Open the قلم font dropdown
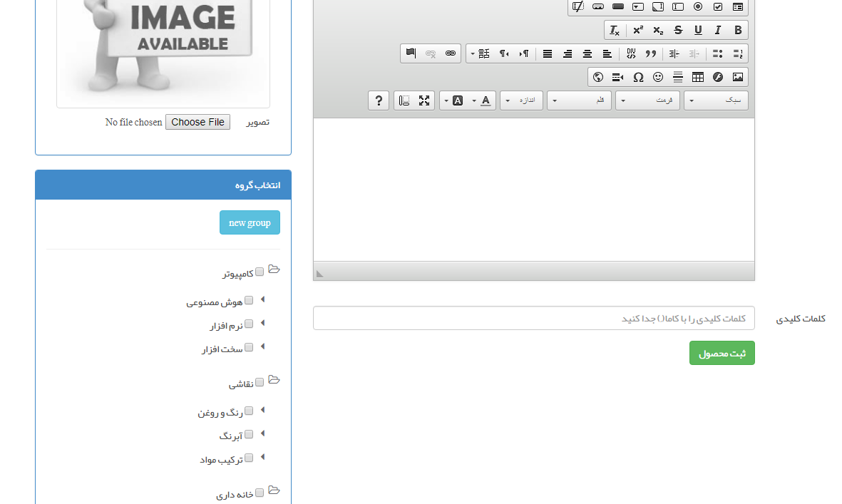The height and width of the screenshot is (504, 842). coord(579,101)
